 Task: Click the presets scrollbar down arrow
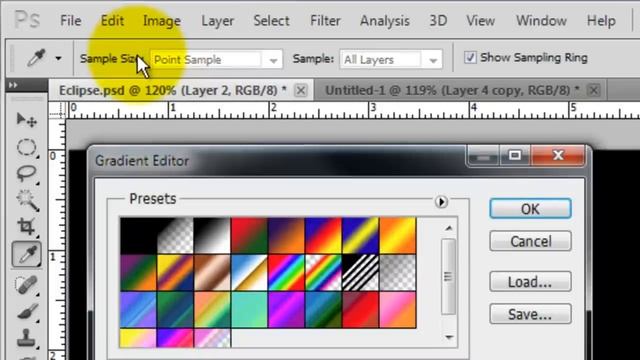(449, 337)
